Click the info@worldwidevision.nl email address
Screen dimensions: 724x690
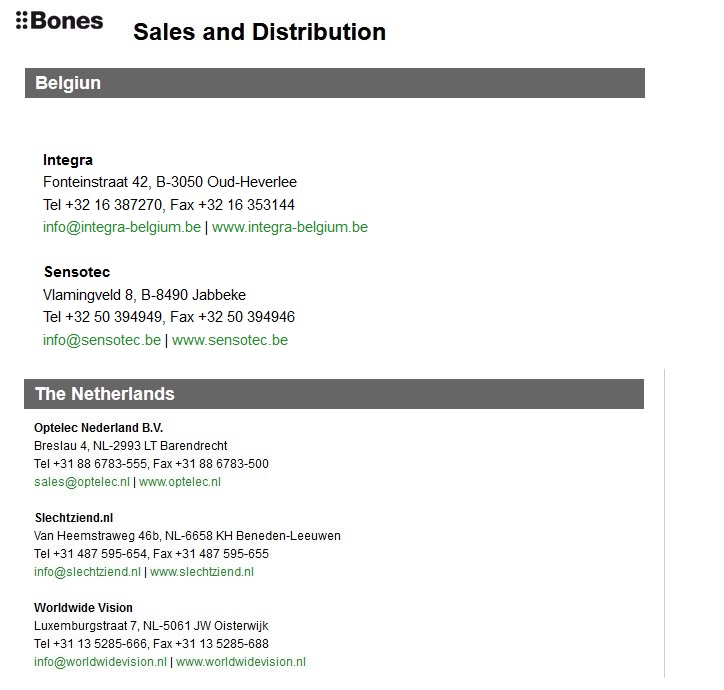[x=100, y=662]
